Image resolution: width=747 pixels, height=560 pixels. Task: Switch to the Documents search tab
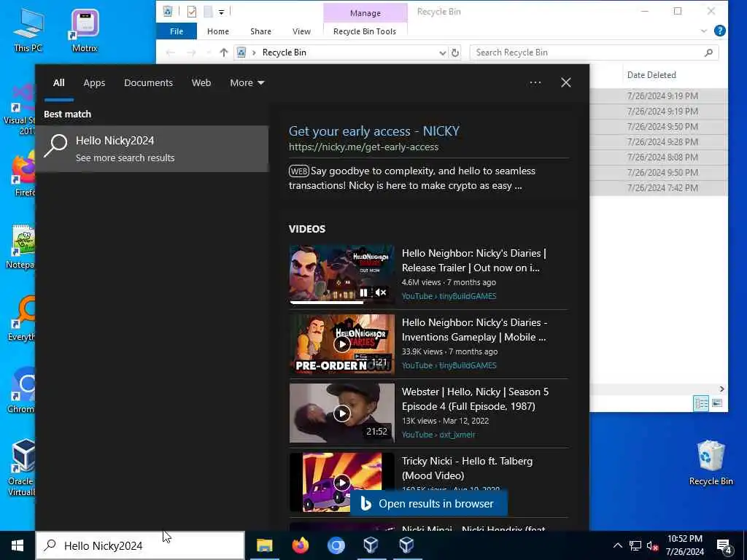click(148, 83)
